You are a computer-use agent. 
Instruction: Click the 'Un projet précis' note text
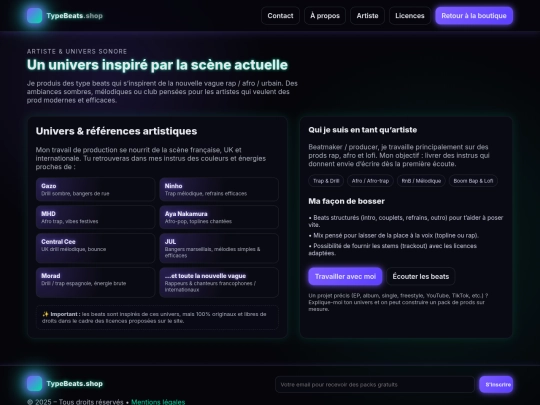point(398,302)
